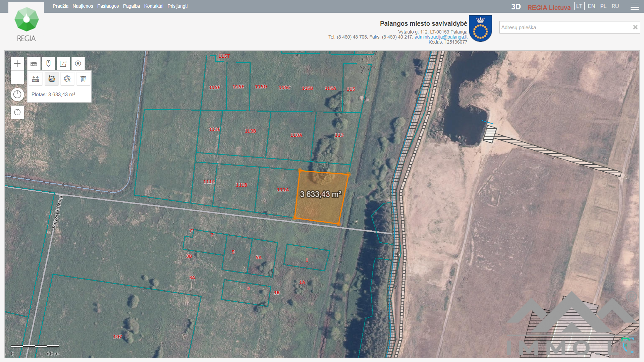This screenshot has height=362, width=644.
Task: Reset map rotation with compass button
Action: click(17, 95)
